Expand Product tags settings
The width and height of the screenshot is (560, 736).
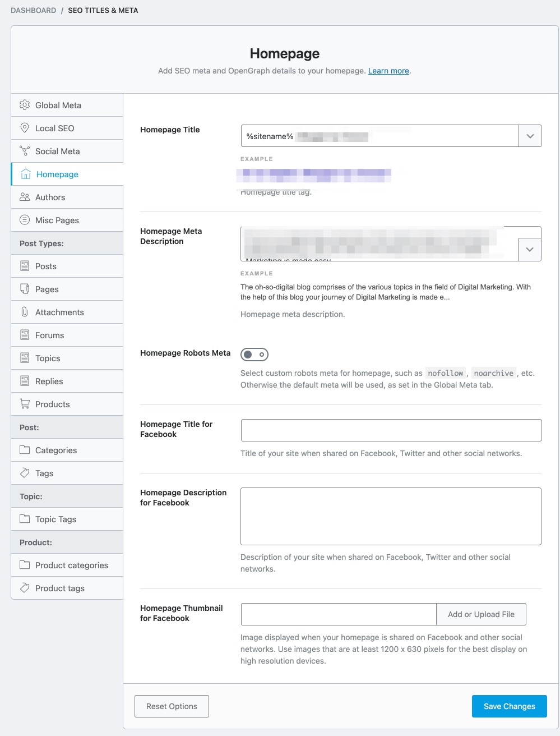pos(59,588)
